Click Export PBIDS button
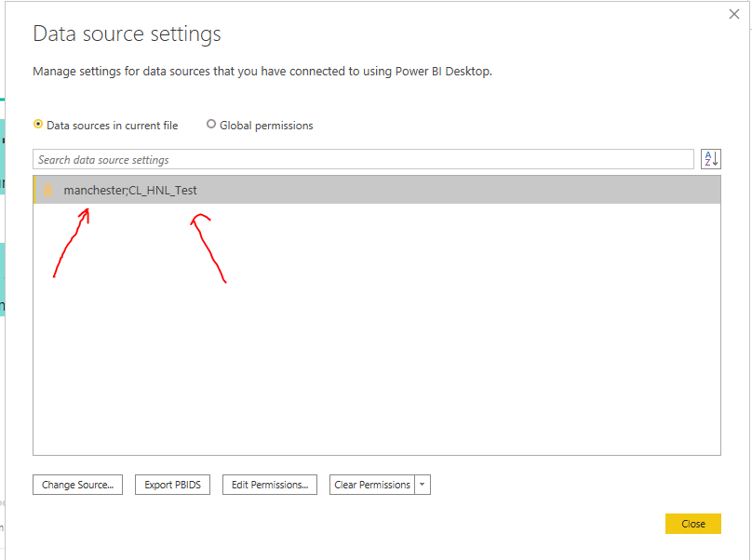Image resolution: width=752 pixels, height=560 pixels. [x=173, y=485]
